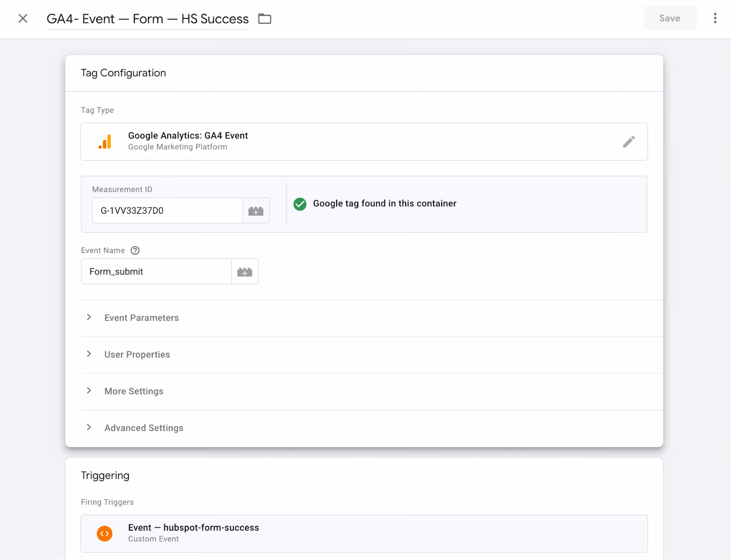Click the Measurement ID input field
Image resolution: width=731 pixels, height=560 pixels.
(167, 211)
